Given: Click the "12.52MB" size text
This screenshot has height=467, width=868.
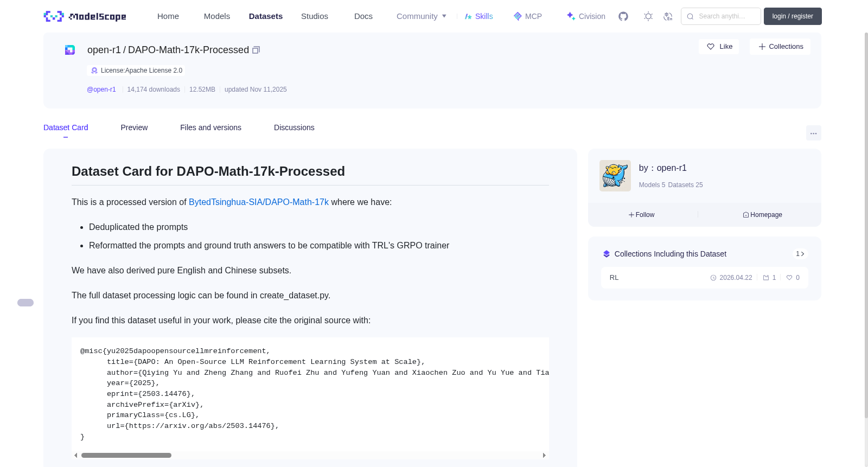Looking at the screenshot, I should [x=202, y=89].
